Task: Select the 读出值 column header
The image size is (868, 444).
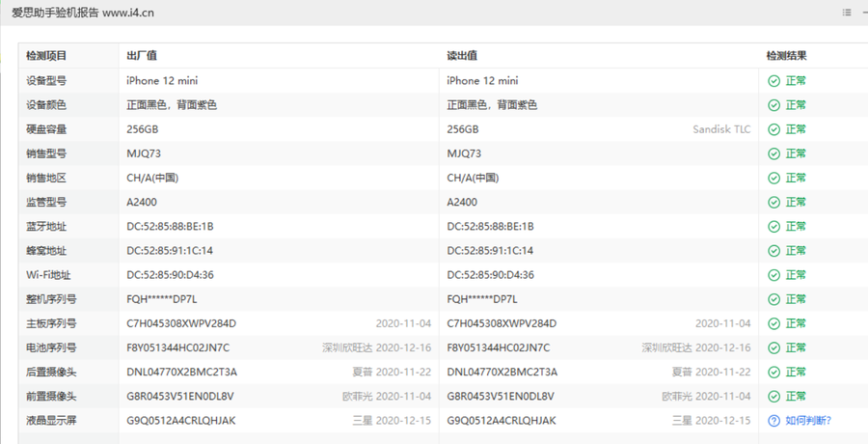Action: pyautogui.click(x=462, y=56)
